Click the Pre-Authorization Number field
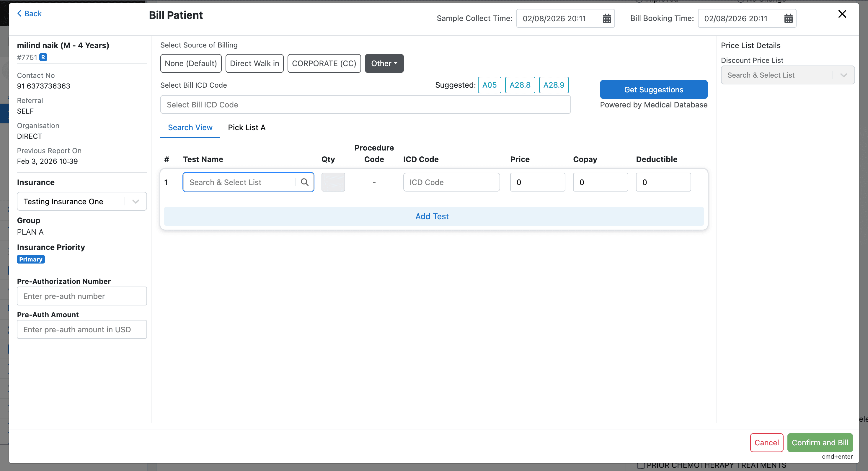This screenshot has width=868, height=471. pyautogui.click(x=82, y=296)
